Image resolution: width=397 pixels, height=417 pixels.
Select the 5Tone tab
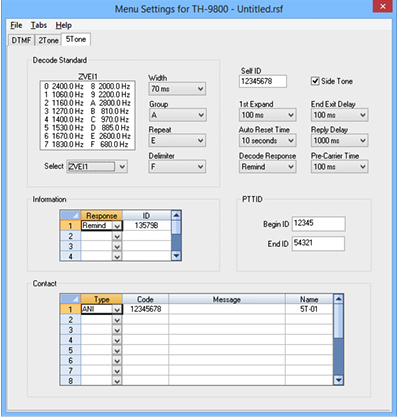tap(76, 39)
